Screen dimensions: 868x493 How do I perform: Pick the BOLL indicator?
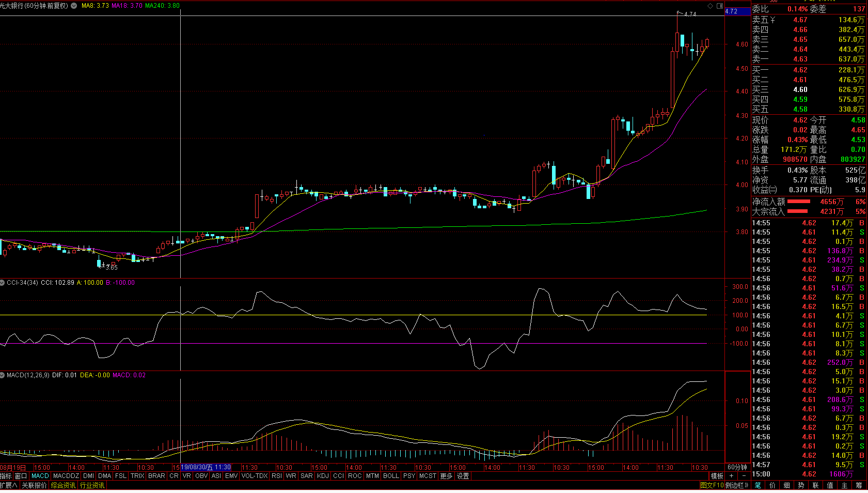pyautogui.click(x=391, y=476)
